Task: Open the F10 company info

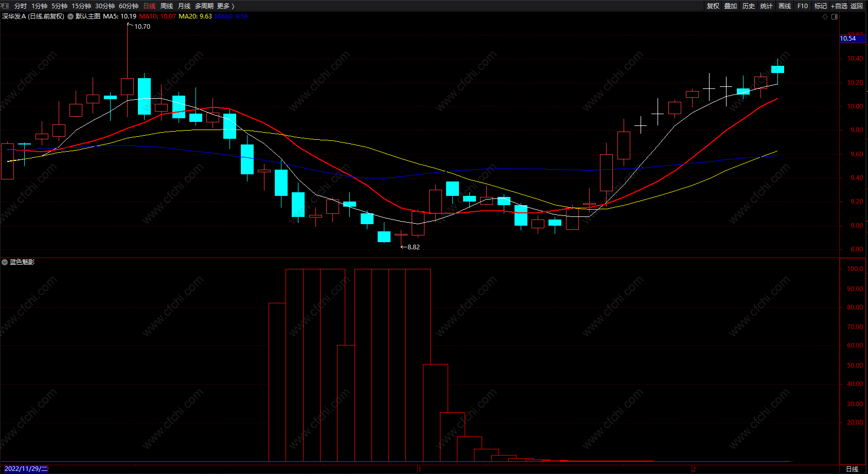Action: [x=803, y=6]
